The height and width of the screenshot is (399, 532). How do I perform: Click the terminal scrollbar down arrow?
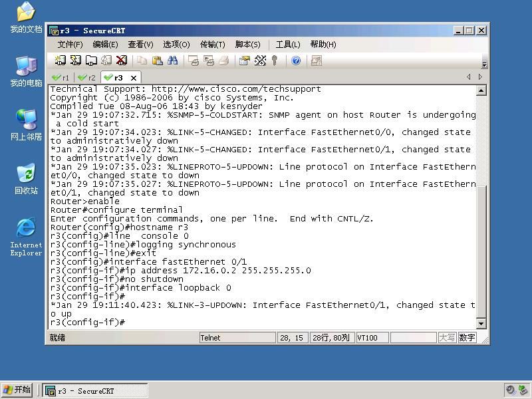[x=481, y=323]
